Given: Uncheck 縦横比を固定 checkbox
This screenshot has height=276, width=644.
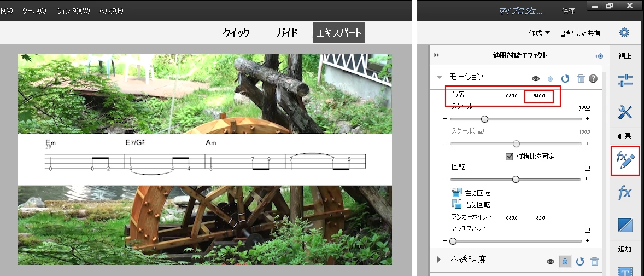Looking at the screenshot, I should (510, 156).
